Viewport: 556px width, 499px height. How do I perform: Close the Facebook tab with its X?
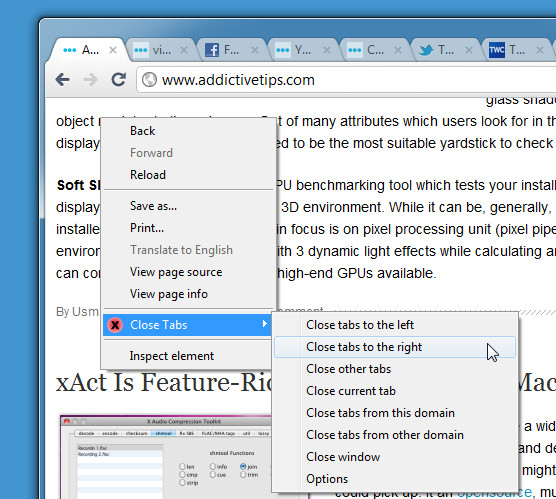[255, 50]
